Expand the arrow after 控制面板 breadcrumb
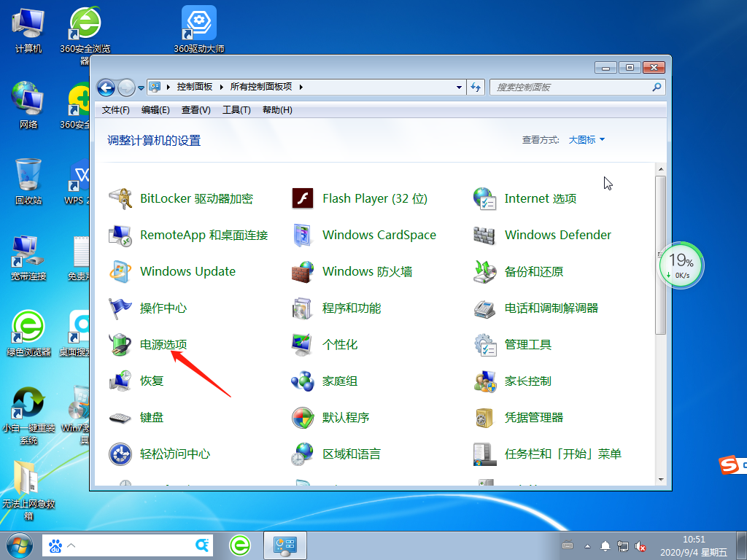Image resolution: width=747 pixels, height=560 pixels. coord(222,87)
